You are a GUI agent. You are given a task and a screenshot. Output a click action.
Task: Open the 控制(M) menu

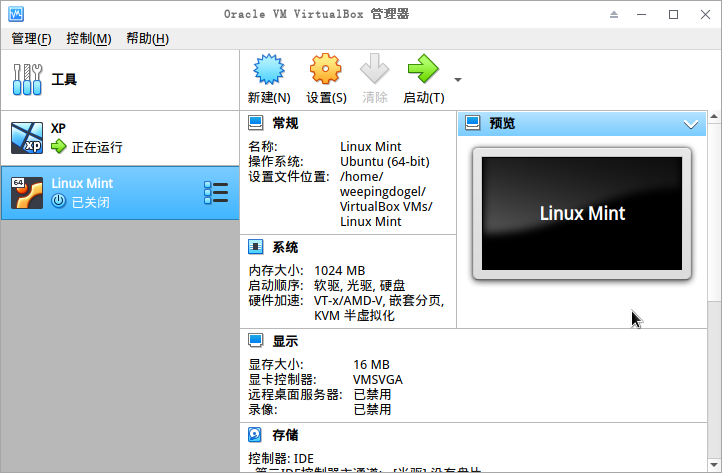[88, 39]
